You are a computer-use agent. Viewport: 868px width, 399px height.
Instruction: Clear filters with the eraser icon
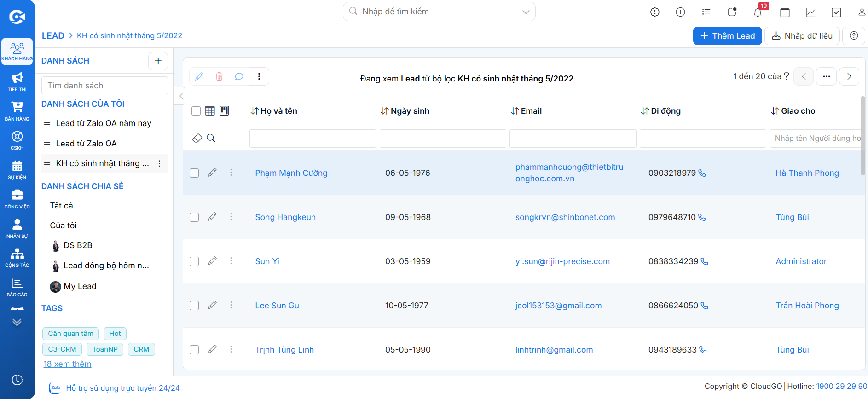[x=197, y=138]
